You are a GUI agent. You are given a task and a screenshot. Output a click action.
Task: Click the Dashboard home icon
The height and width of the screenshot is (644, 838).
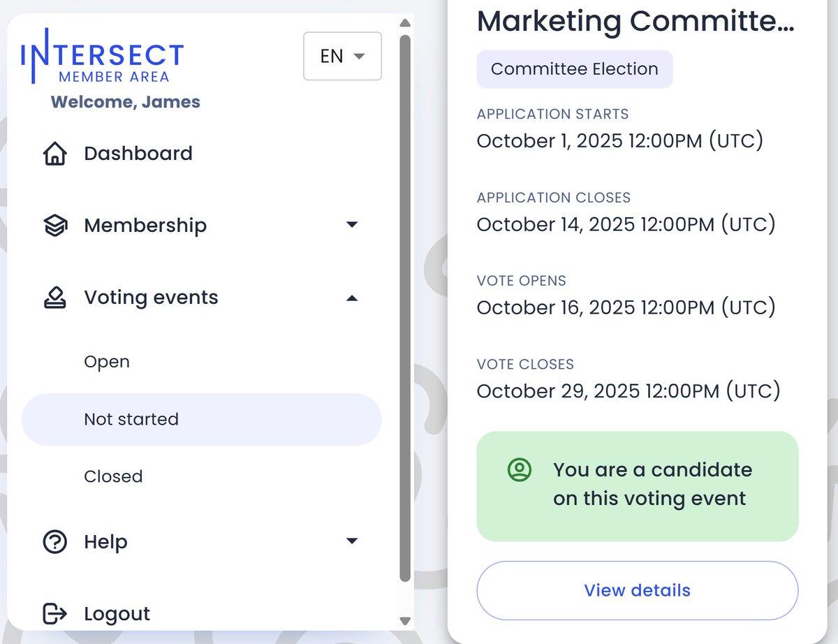coord(54,154)
